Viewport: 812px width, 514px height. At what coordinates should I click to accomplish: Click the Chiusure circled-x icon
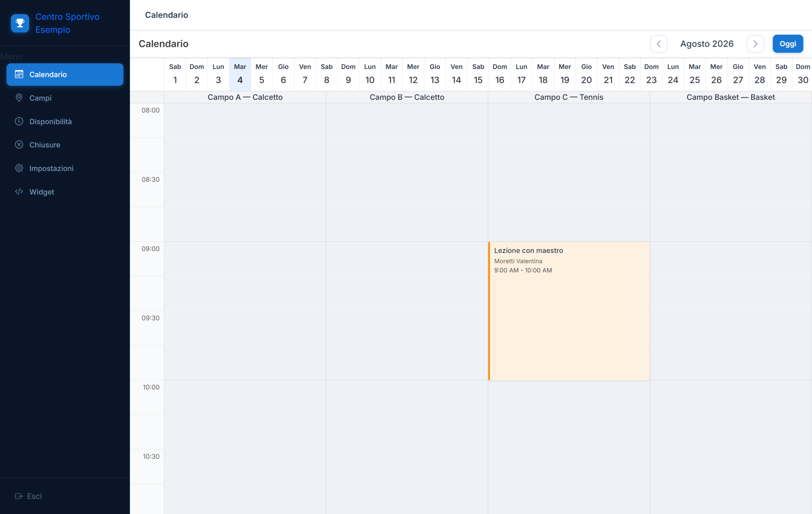pyautogui.click(x=19, y=145)
